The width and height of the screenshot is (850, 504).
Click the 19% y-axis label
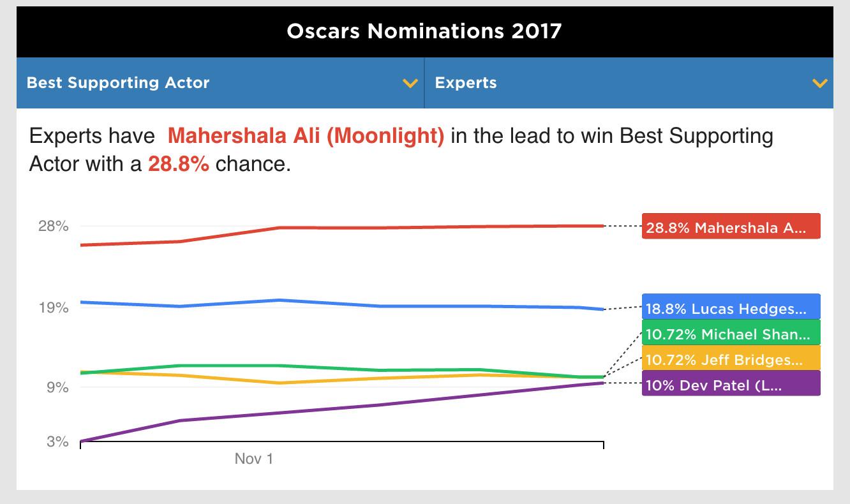tap(54, 308)
